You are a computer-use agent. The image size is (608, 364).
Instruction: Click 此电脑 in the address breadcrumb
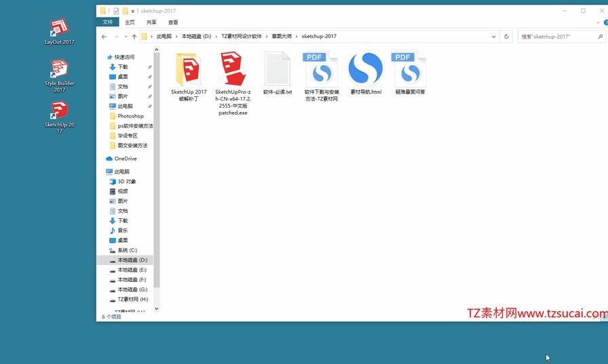tap(164, 37)
